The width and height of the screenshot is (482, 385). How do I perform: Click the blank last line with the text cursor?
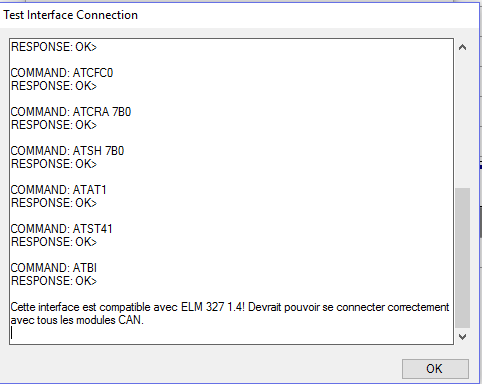231,333
